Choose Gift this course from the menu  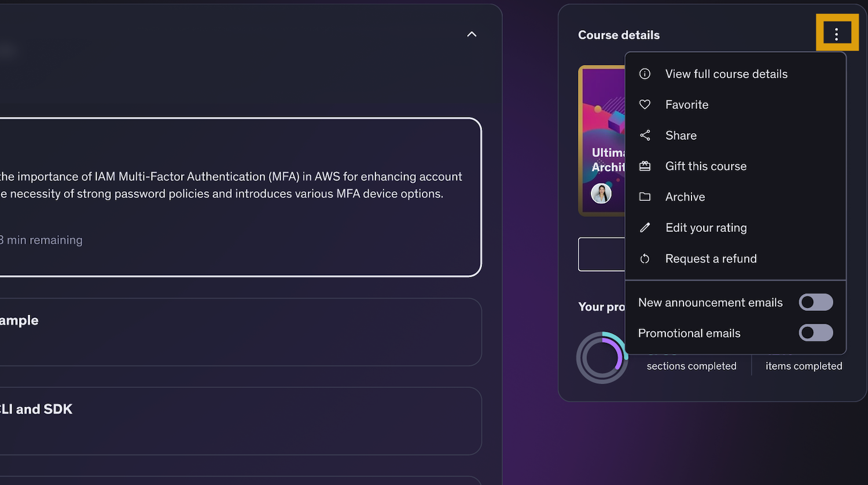pyautogui.click(x=706, y=166)
